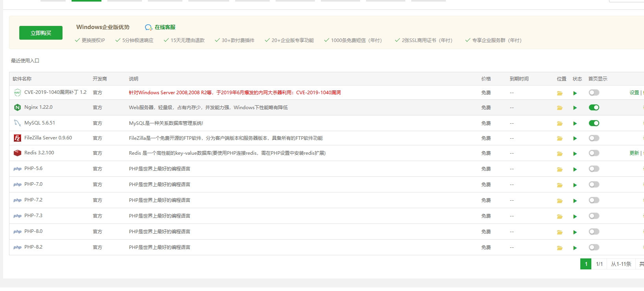Click the 到期时间 column header

point(519,79)
